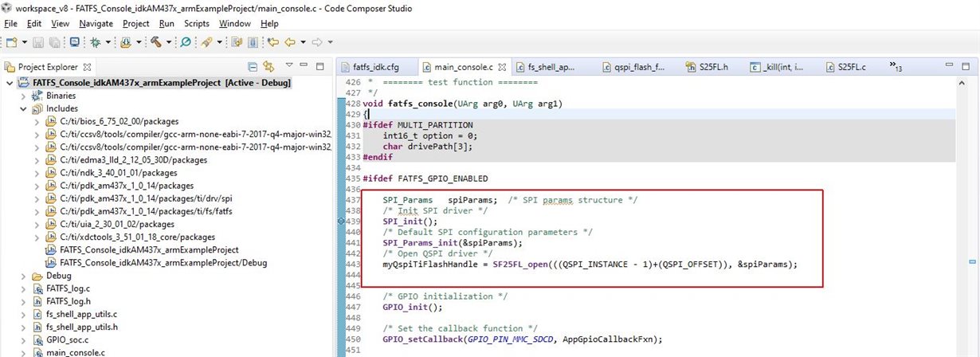
Task: Click the New file toolbar icon
Action: [x=10, y=41]
